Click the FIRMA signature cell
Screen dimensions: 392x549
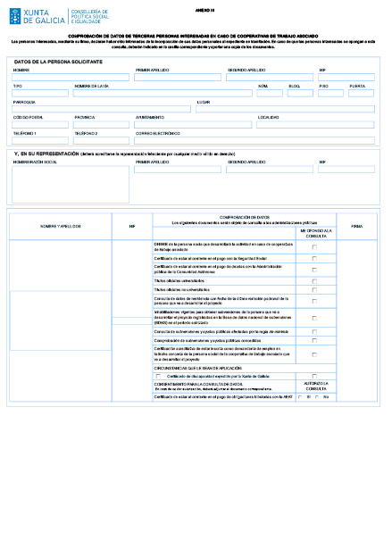point(356,320)
